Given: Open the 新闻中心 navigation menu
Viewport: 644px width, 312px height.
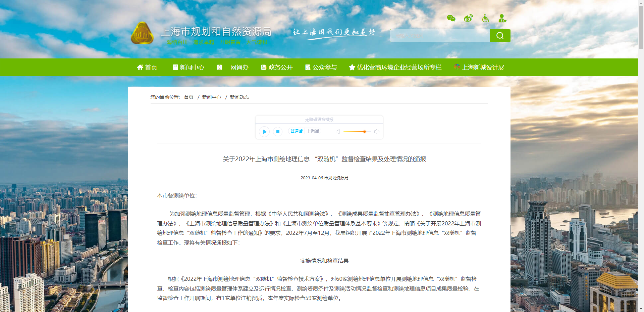Looking at the screenshot, I should pos(192,67).
